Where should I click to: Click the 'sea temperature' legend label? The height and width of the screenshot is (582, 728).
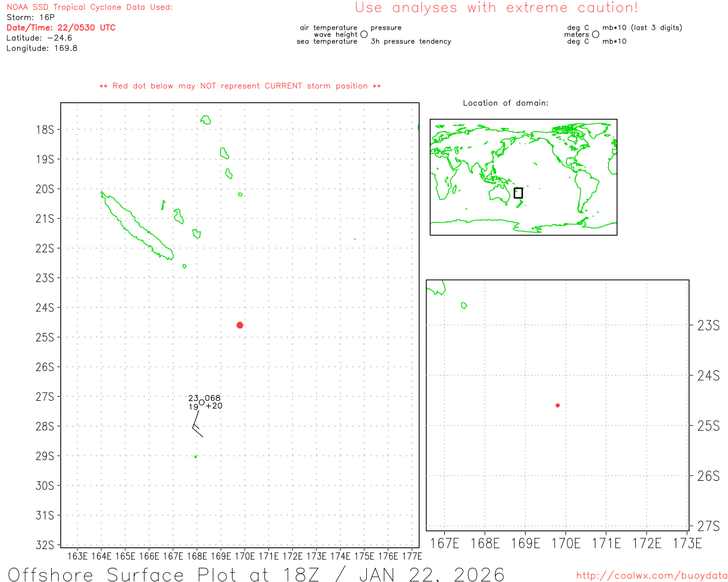327,41
